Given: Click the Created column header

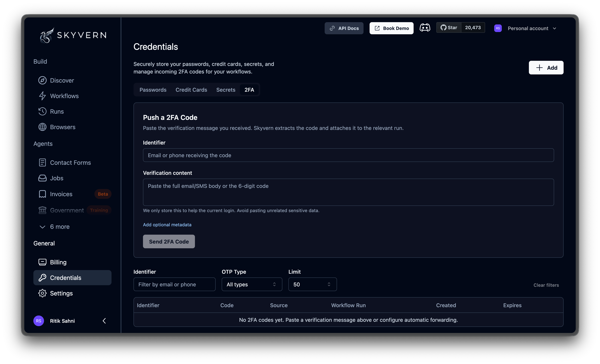Looking at the screenshot, I should click(446, 305).
